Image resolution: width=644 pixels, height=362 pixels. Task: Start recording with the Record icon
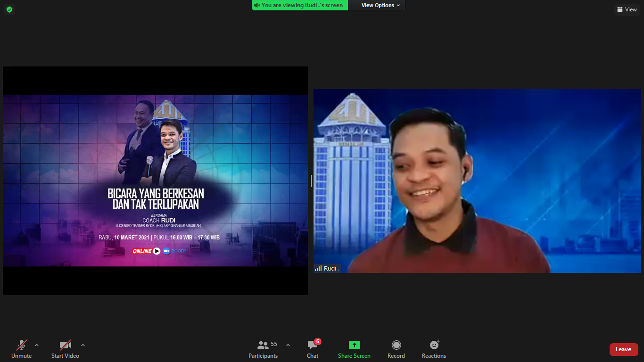point(396,349)
